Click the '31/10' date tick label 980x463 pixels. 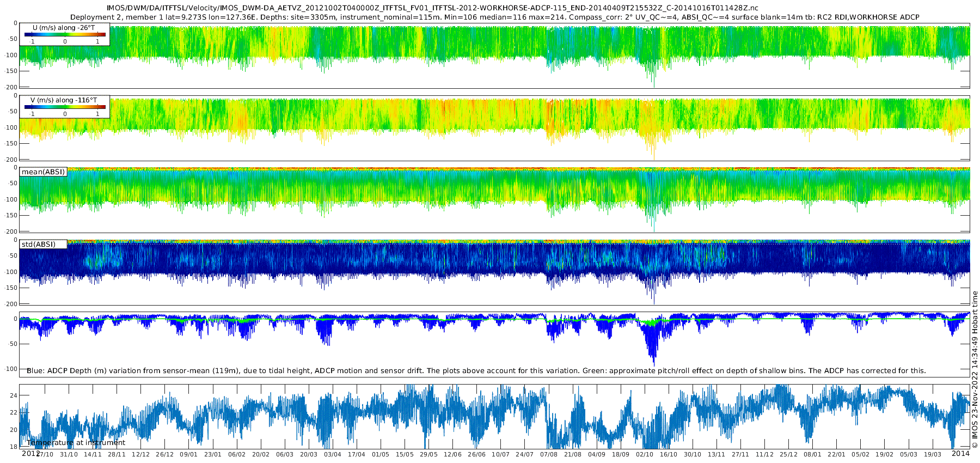pos(69,454)
